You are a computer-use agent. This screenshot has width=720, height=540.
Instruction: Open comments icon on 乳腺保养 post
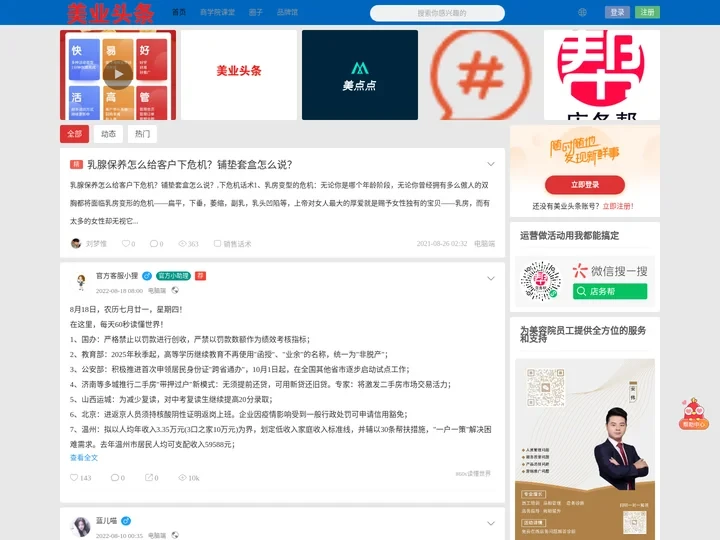pos(154,243)
